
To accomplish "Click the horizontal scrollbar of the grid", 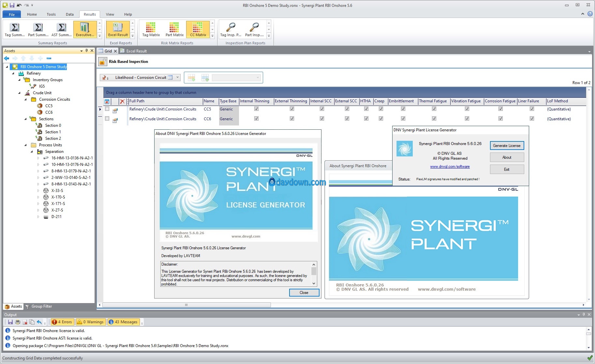I will (x=186, y=305).
